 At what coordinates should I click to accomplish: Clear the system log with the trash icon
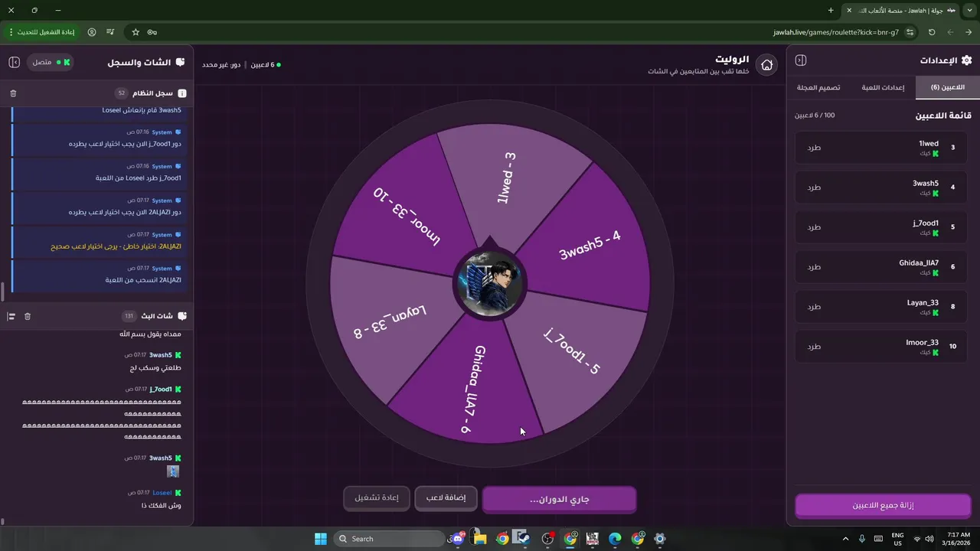click(x=13, y=93)
